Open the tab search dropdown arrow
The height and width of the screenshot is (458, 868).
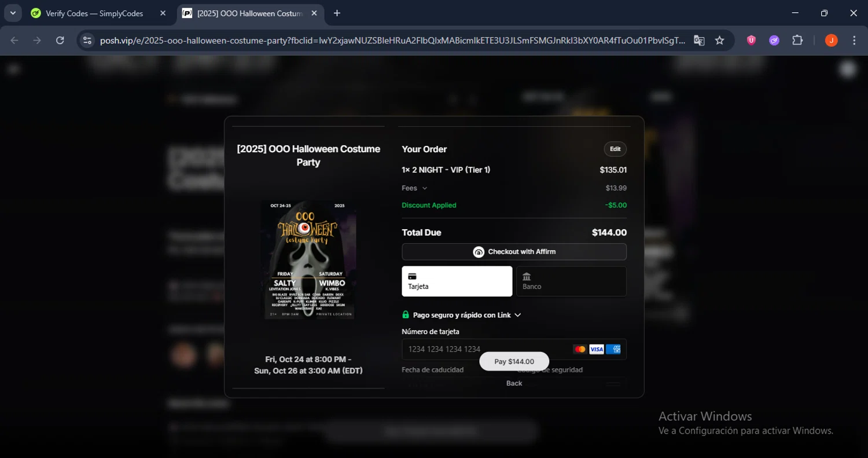(13, 13)
